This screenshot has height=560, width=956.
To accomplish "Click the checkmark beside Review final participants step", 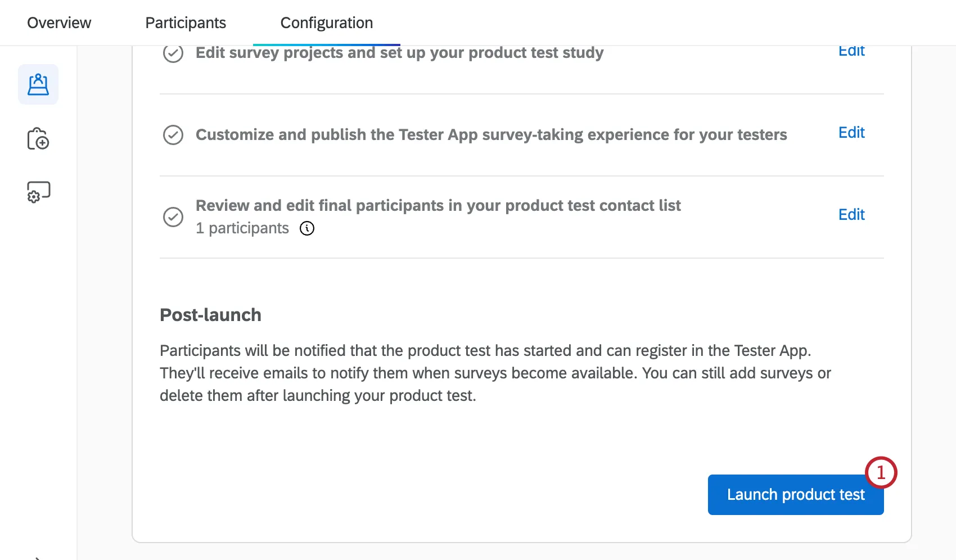I will [173, 217].
